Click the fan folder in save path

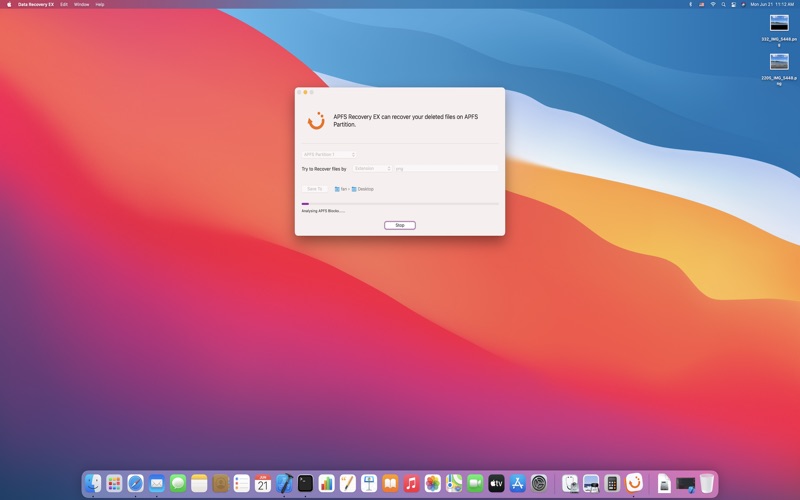[340, 189]
